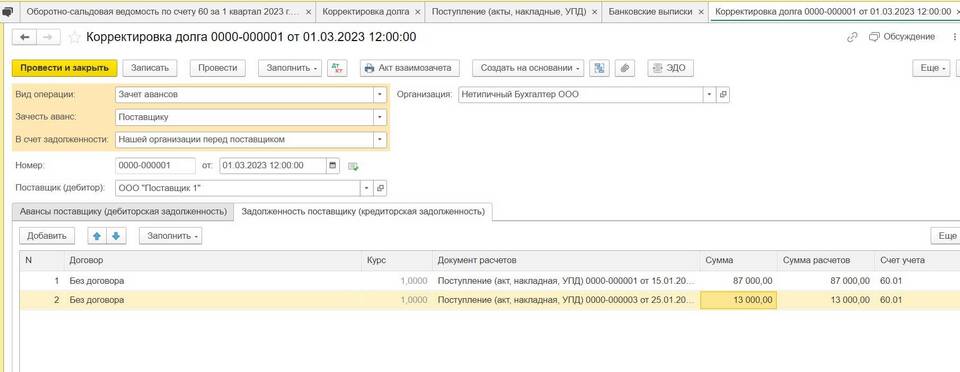The height and width of the screenshot is (372, 960).
Task: Close the Оборотно-сальдовая ведомость tab
Action: coord(308,12)
